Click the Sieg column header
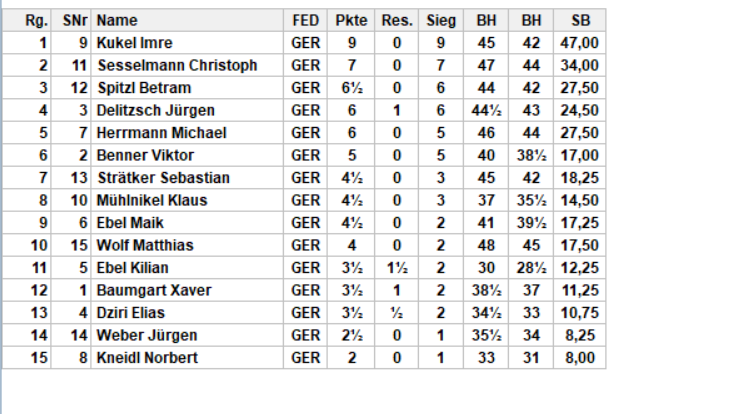Image resolution: width=736 pixels, height=414 pixels. tap(441, 20)
